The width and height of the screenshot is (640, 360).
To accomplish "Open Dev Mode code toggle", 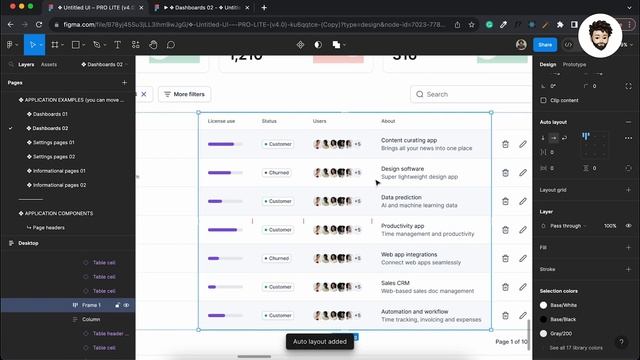I will coord(568,45).
